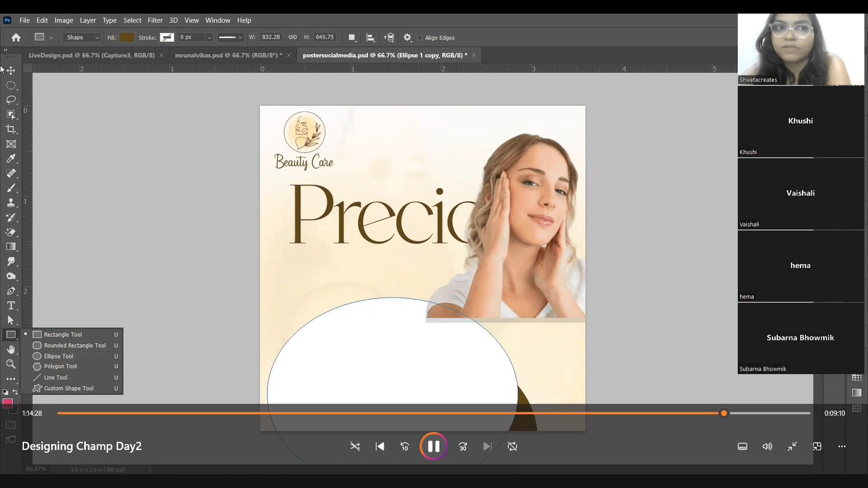Screen dimensions: 868x488
Task: Open the Shape tool mode dropdown
Action: click(x=82, y=38)
